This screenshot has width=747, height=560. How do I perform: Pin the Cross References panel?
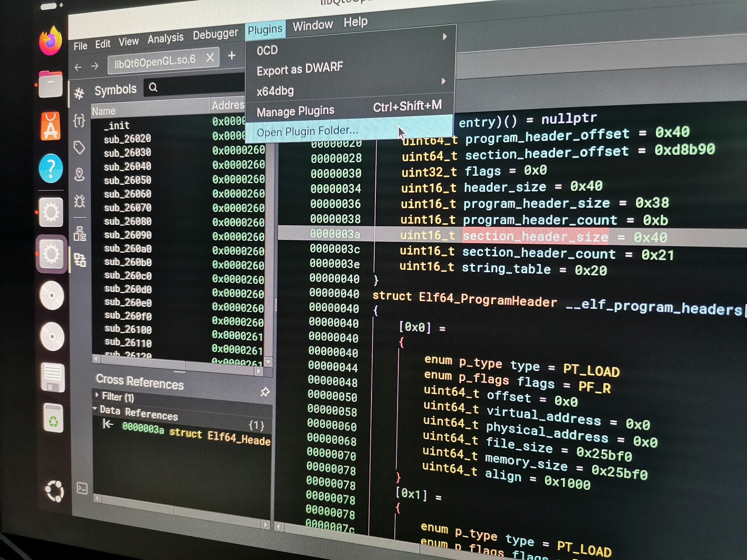265,392
